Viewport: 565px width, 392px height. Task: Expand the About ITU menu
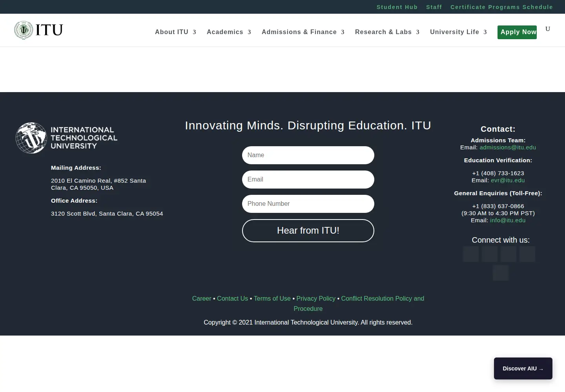[175, 32]
